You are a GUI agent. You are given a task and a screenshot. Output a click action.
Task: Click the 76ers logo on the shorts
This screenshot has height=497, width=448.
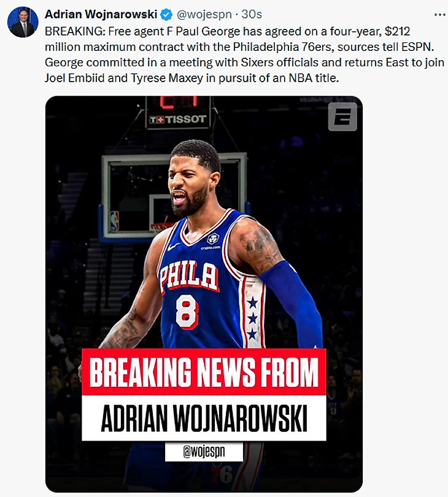pos(223,473)
